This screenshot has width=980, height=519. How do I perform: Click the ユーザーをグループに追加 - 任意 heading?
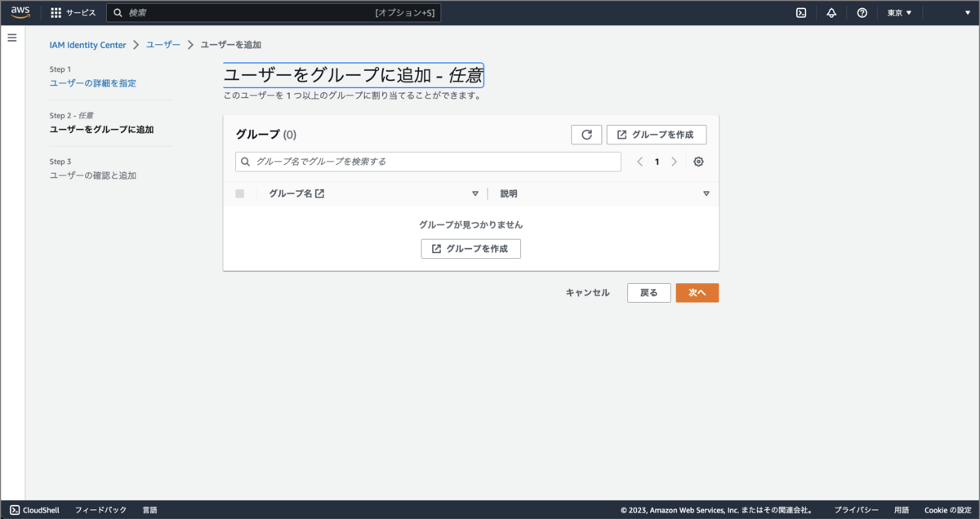[x=354, y=76]
